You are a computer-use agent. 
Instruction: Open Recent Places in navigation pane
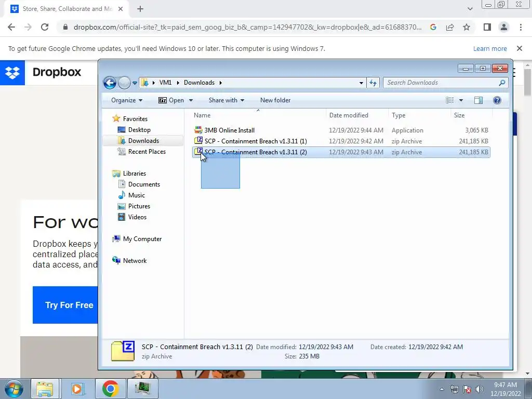coord(147,152)
